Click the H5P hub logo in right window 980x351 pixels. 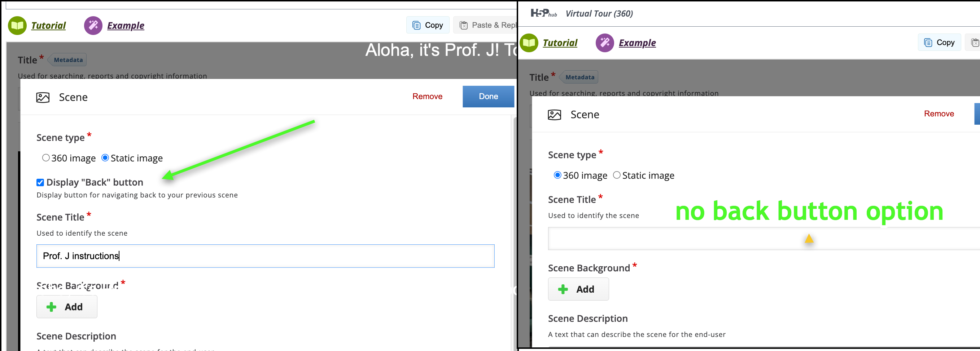click(544, 13)
